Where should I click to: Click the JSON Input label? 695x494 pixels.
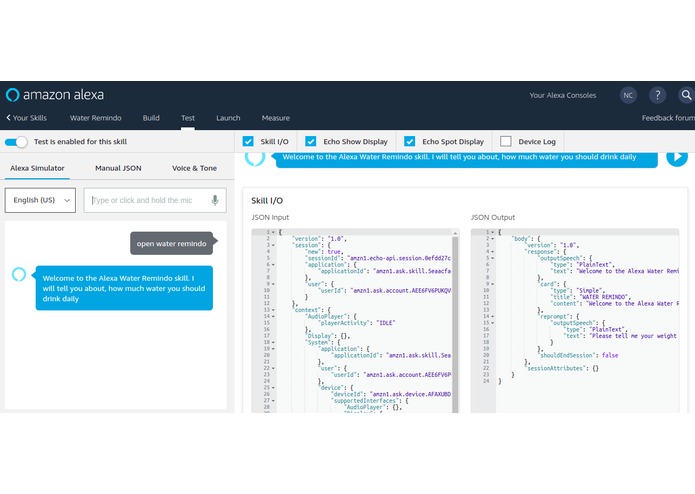tap(270, 218)
